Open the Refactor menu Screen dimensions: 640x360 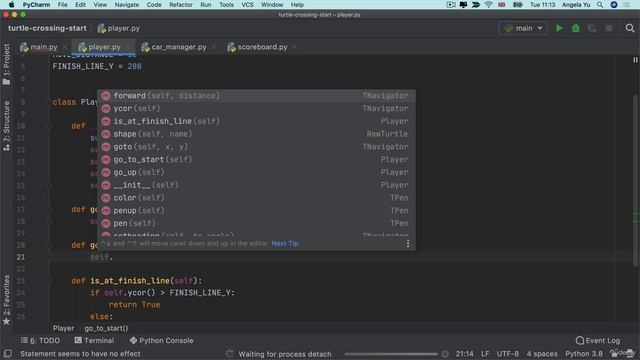181,4
